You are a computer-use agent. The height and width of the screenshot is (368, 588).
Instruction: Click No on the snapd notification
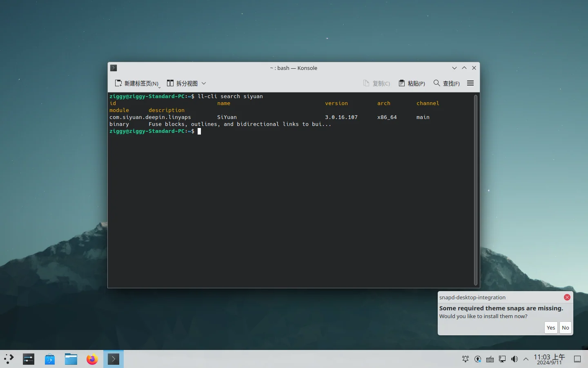point(566,328)
